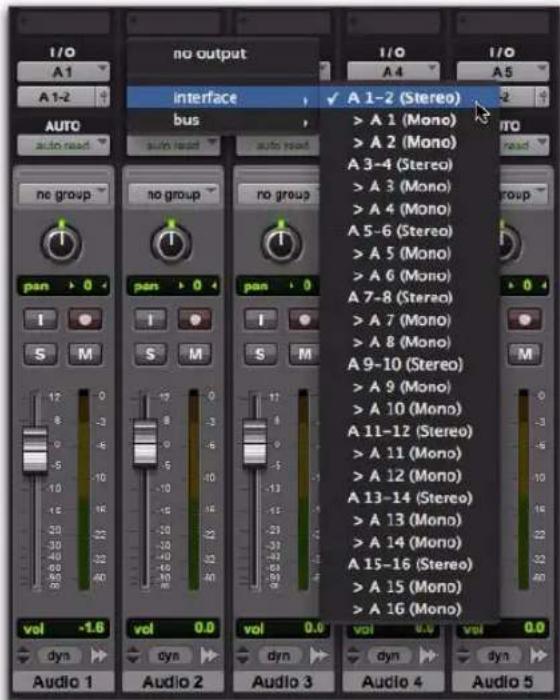Screen dimensions: 560x700
Task: Open the A 1-2 output selector on Audio 1
Action: point(63,96)
